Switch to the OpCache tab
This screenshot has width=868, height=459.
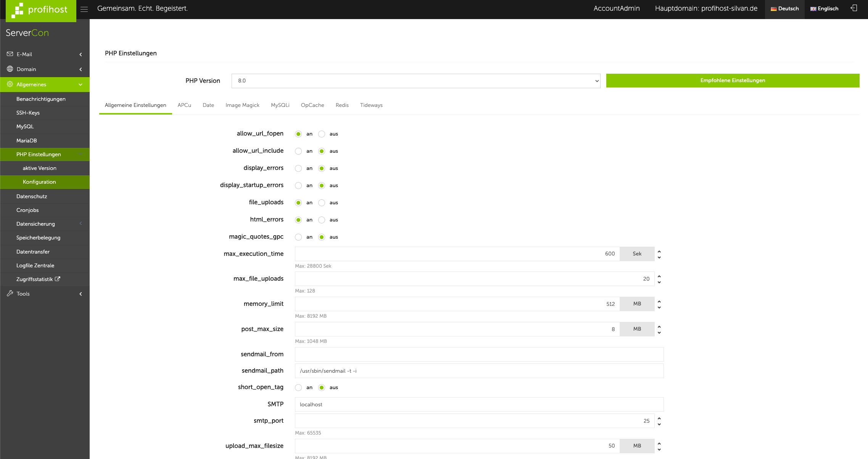tap(312, 105)
